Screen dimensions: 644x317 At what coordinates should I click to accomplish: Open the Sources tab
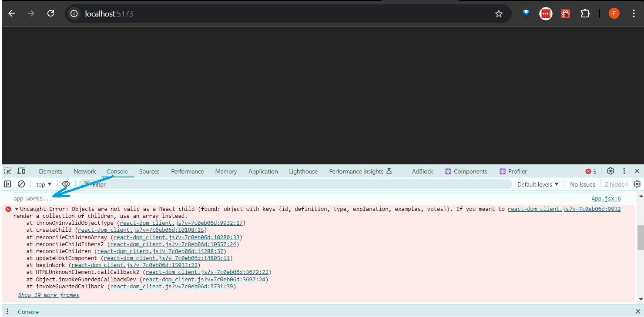[149, 171]
